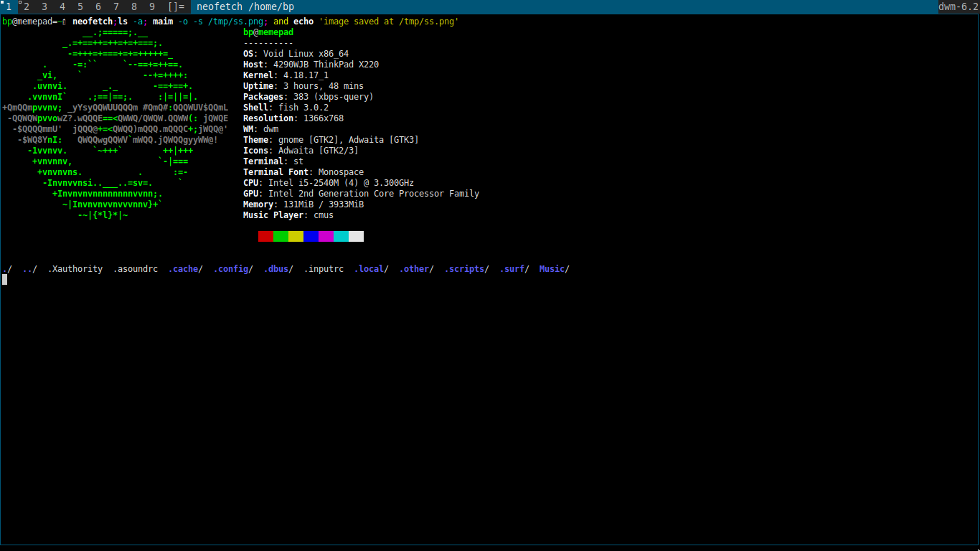
Task: Click the window title 'neofetch /home/bp'
Action: [x=245, y=6]
